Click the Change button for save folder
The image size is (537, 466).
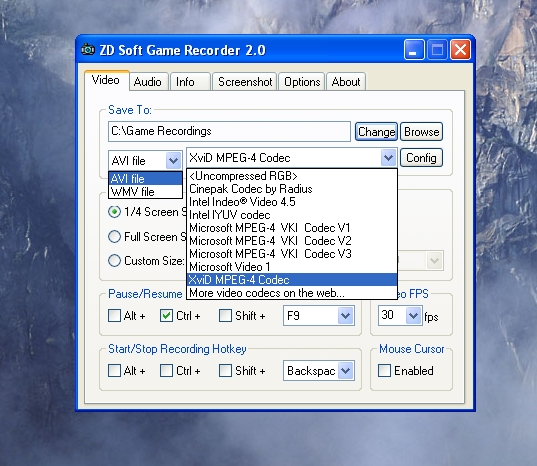376,131
